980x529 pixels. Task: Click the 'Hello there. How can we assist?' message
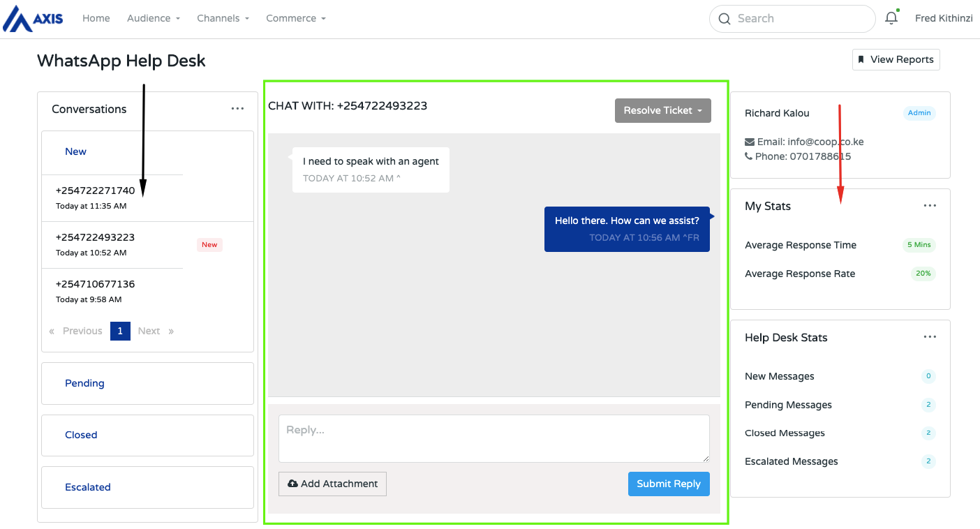(627, 229)
